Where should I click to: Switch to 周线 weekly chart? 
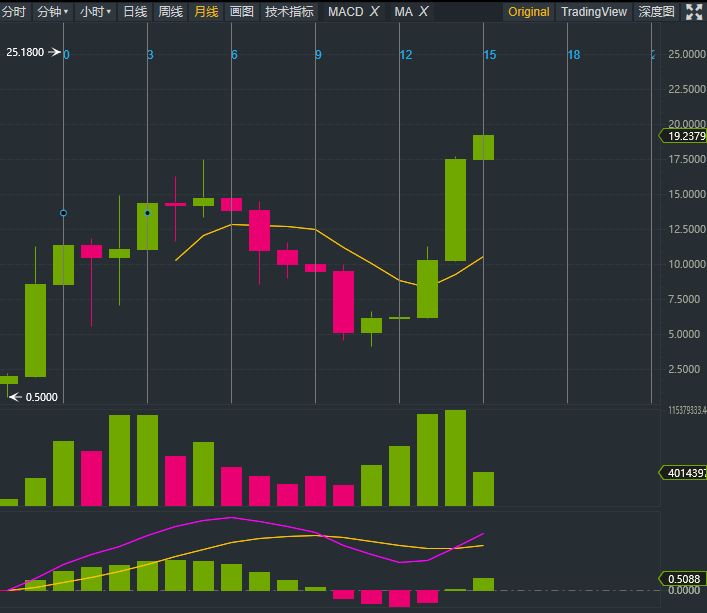tap(170, 12)
